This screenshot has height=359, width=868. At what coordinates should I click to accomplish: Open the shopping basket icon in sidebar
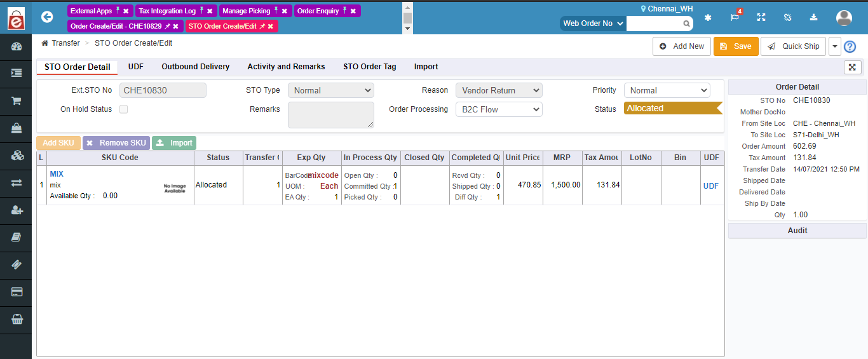pos(17,320)
